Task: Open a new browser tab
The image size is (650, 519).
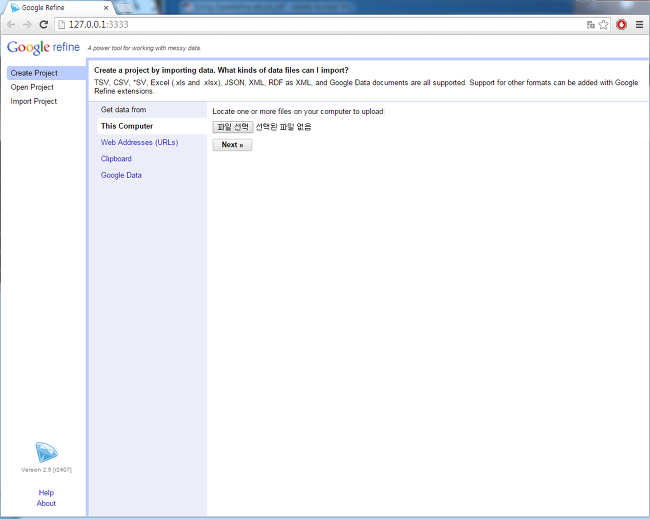Action: (124, 8)
